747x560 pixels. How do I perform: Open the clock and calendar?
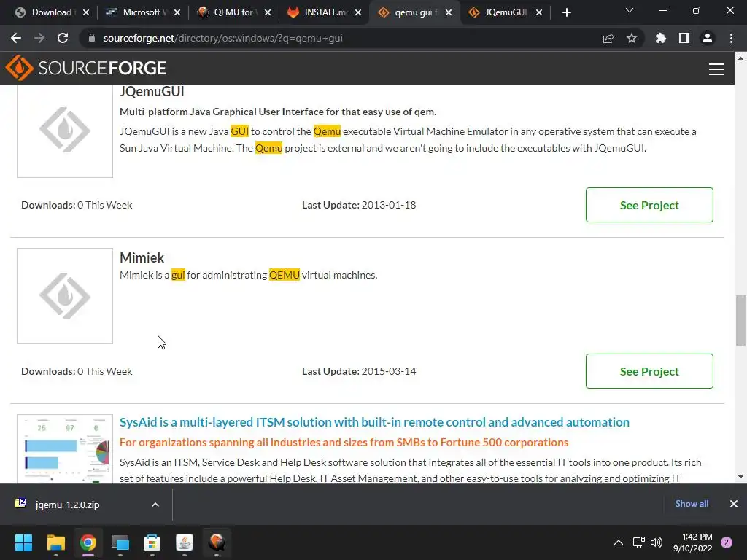692,542
